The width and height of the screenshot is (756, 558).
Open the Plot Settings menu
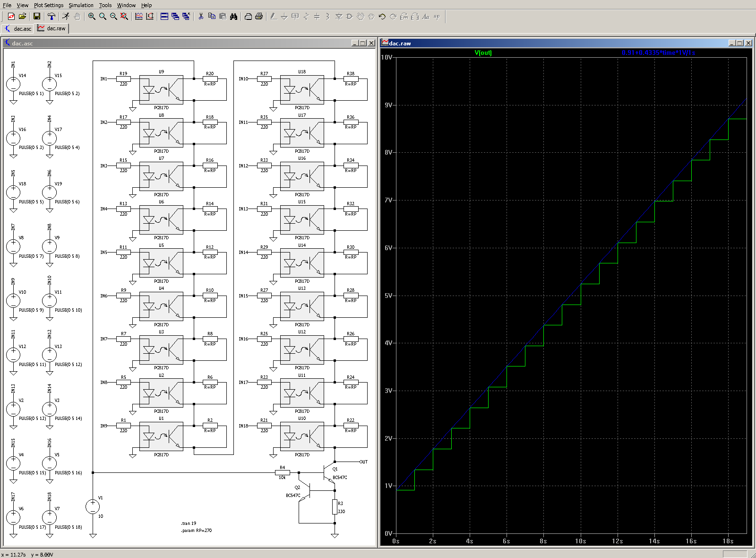[x=49, y=5]
